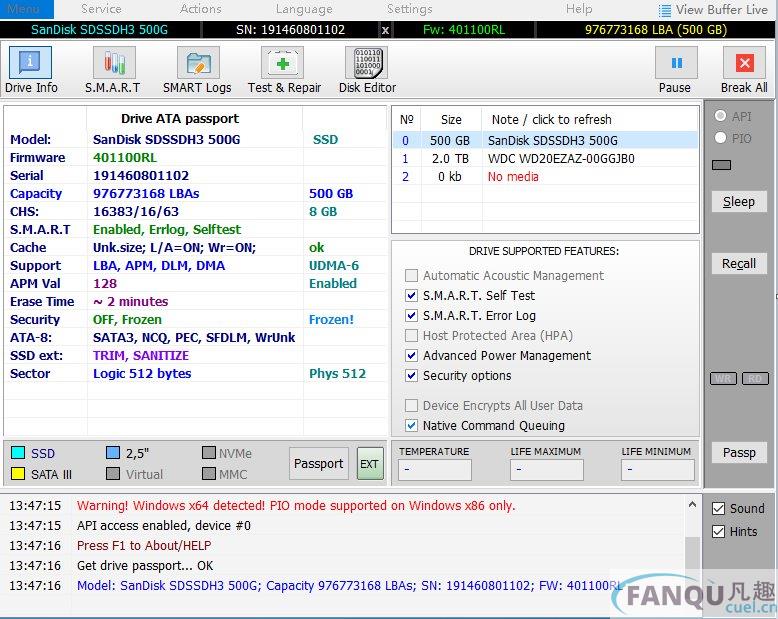Click the gray Virtual indicator swatch
The image size is (778, 619).
coord(113,474)
